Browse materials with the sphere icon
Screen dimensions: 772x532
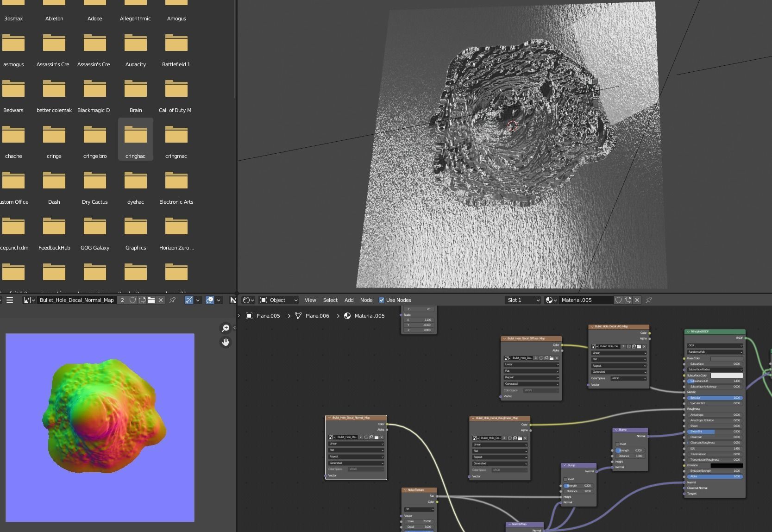point(551,300)
